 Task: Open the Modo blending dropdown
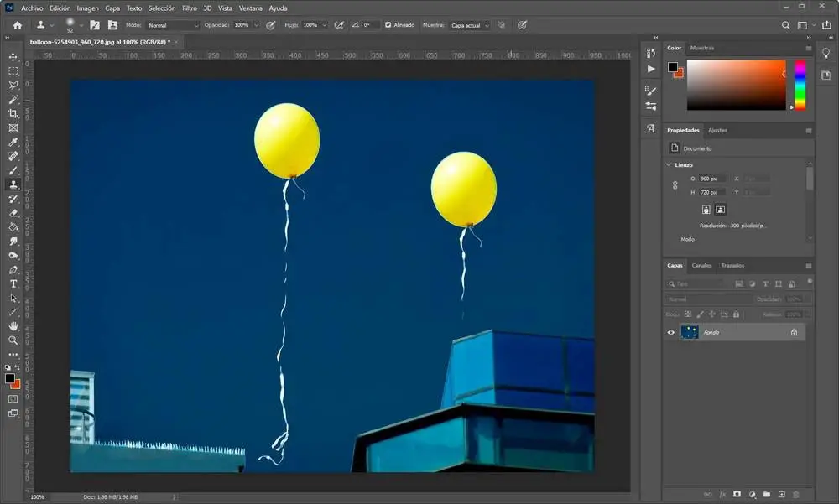(x=173, y=25)
